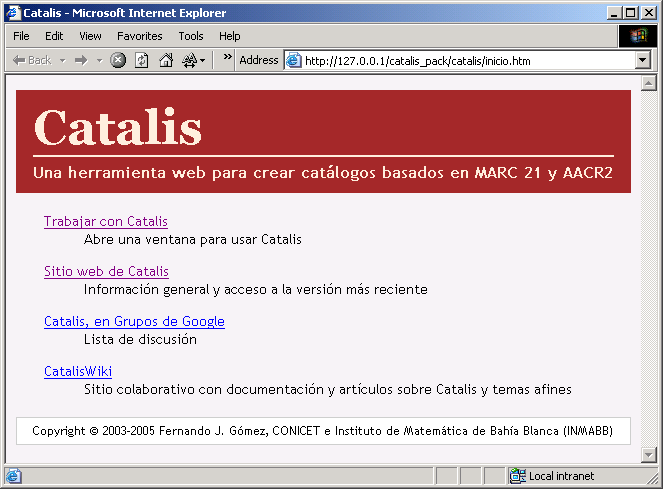Click the network tree toolbar icon
Screen dimensions: 663x489
pos(189,60)
